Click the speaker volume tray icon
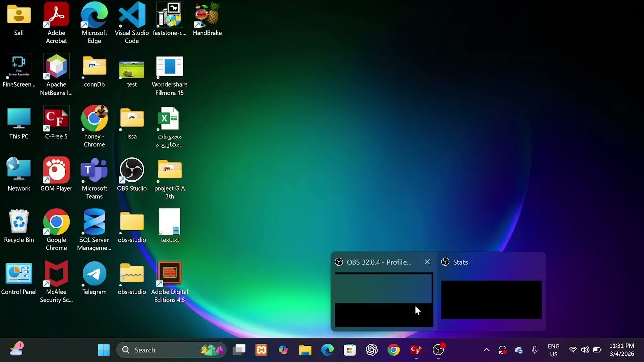The image size is (644, 362). click(585, 350)
